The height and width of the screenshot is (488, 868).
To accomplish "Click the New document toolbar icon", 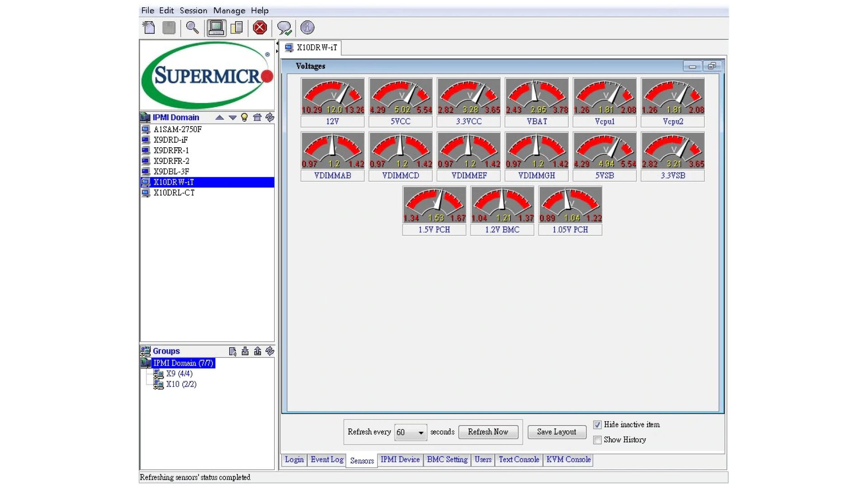I will pyautogui.click(x=149, y=28).
